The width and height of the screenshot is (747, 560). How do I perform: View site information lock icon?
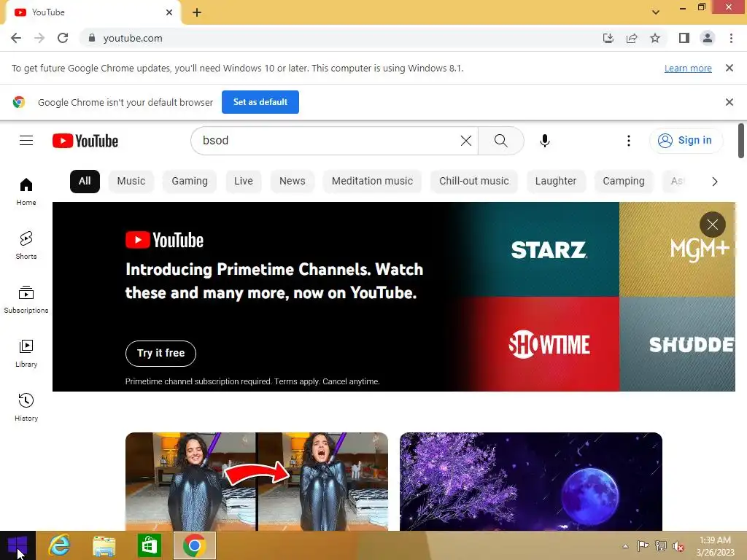coord(92,38)
